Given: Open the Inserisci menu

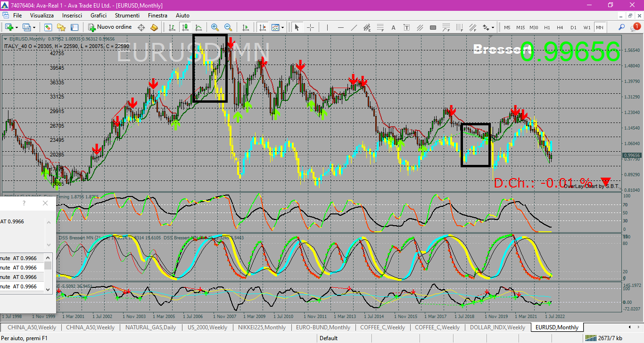Looking at the screenshot, I should point(72,16).
